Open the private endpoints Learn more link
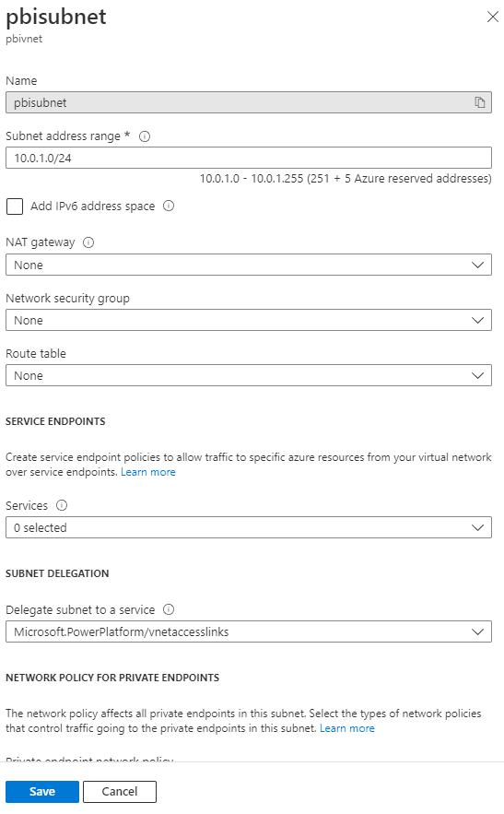Image resolution: width=504 pixels, height=814 pixels. click(x=347, y=728)
